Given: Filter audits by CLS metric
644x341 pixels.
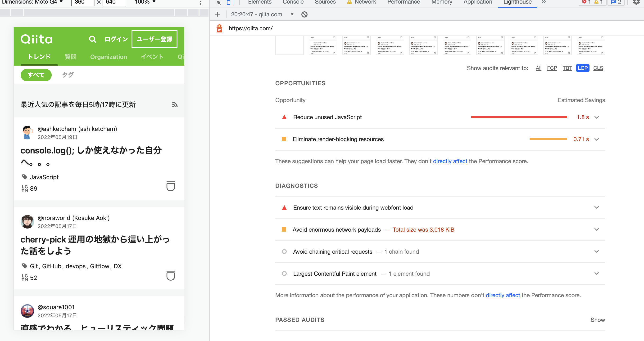Looking at the screenshot, I should coord(598,68).
